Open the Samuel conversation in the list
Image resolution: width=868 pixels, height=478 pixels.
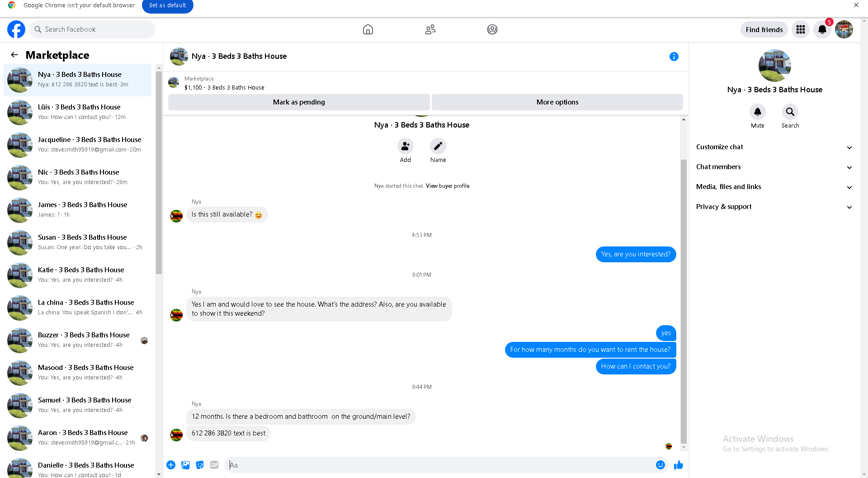pos(78,405)
